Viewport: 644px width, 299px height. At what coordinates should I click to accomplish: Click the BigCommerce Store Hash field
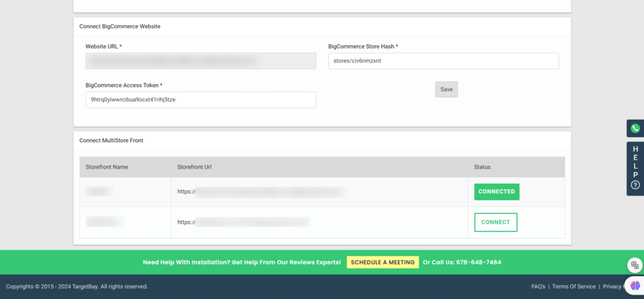pos(443,61)
